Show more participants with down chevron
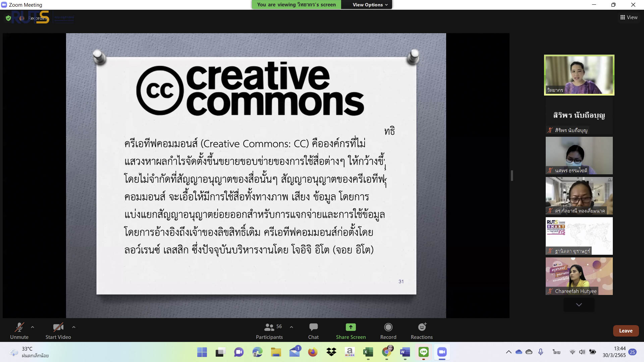The height and width of the screenshot is (362, 644). point(579,305)
